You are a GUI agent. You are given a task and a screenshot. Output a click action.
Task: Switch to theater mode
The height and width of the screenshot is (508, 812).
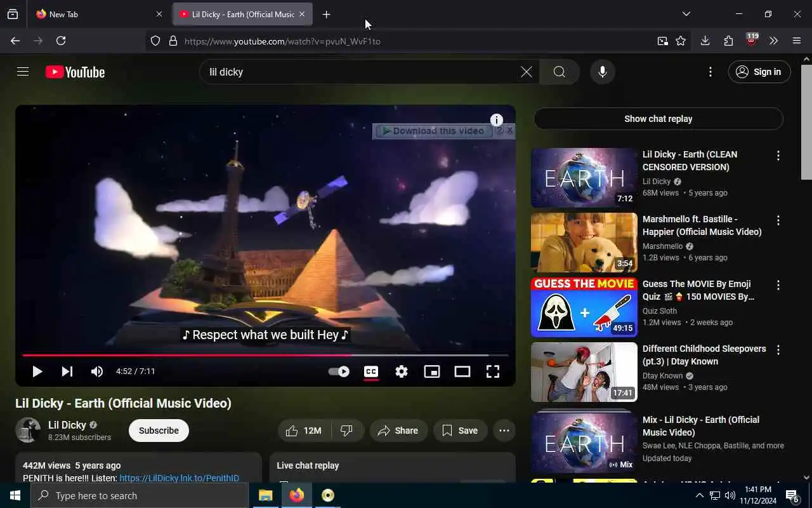[x=462, y=371]
